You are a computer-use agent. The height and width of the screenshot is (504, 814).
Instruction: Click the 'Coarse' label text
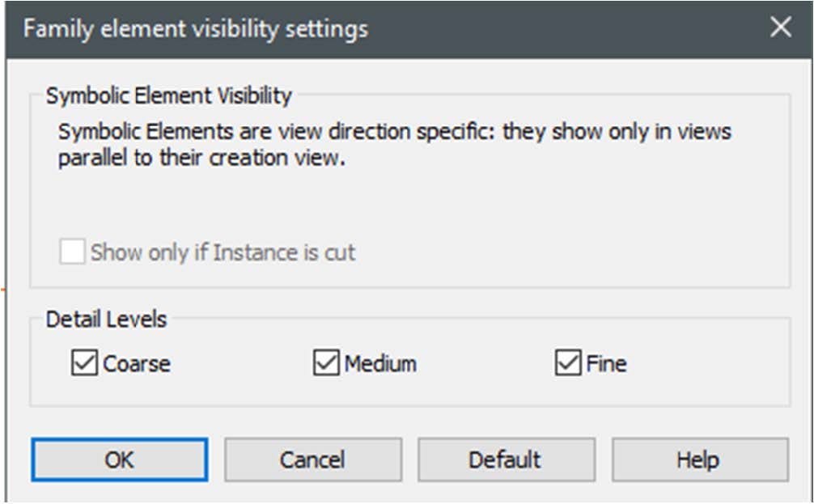[137, 363]
